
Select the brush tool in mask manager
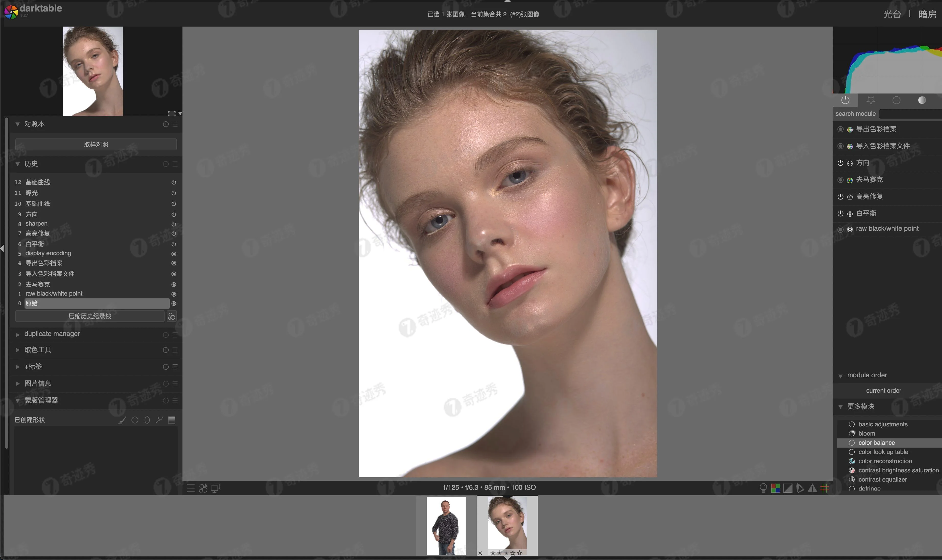(x=122, y=420)
